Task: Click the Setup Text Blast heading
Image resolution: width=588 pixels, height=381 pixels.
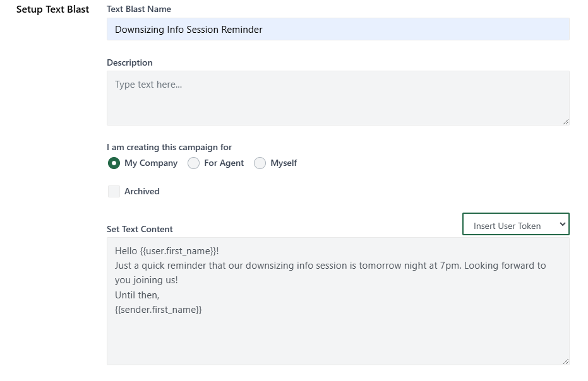Action: pyautogui.click(x=52, y=9)
